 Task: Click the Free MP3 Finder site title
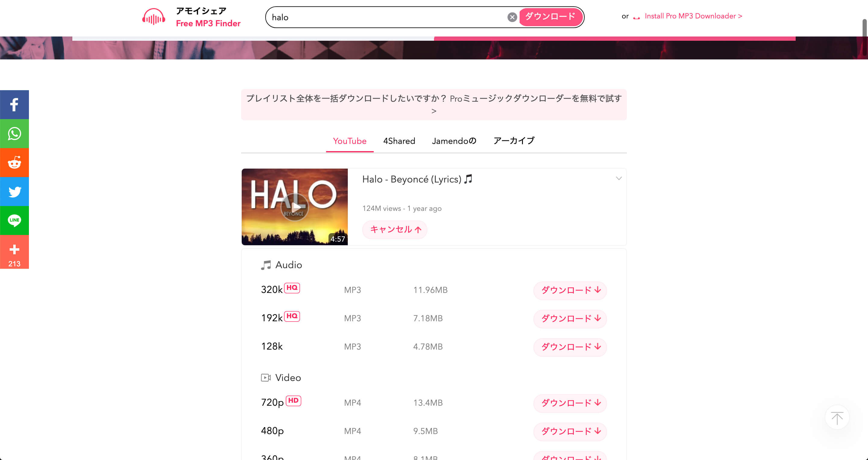pos(208,23)
